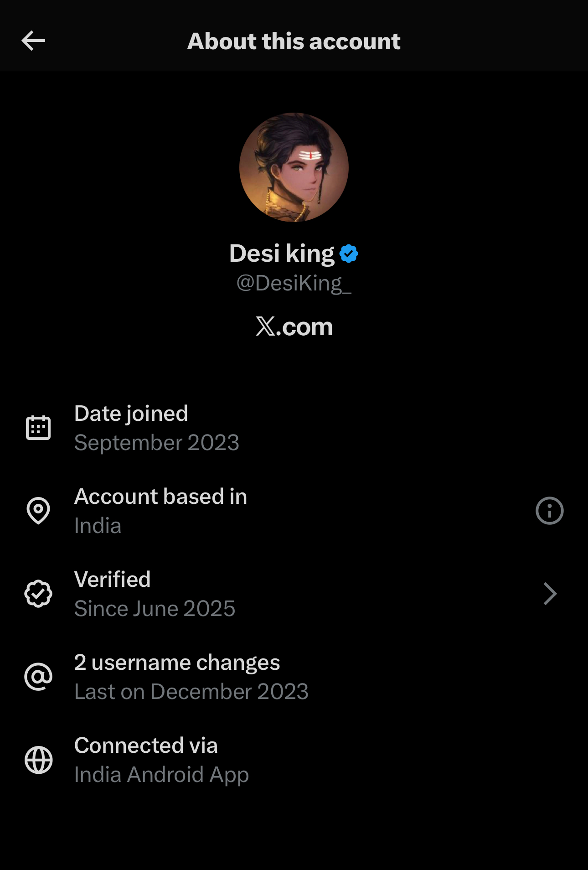Tap the verified checkmark seal icon
This screenshot has width=588, height=870.
(x=38, y=594)
